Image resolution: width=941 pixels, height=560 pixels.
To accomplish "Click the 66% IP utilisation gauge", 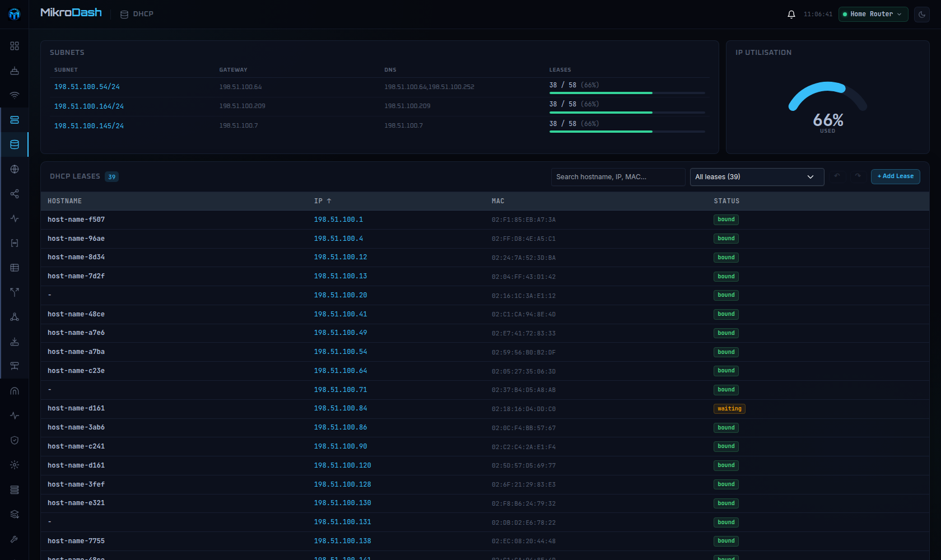I will click(828, 108).
